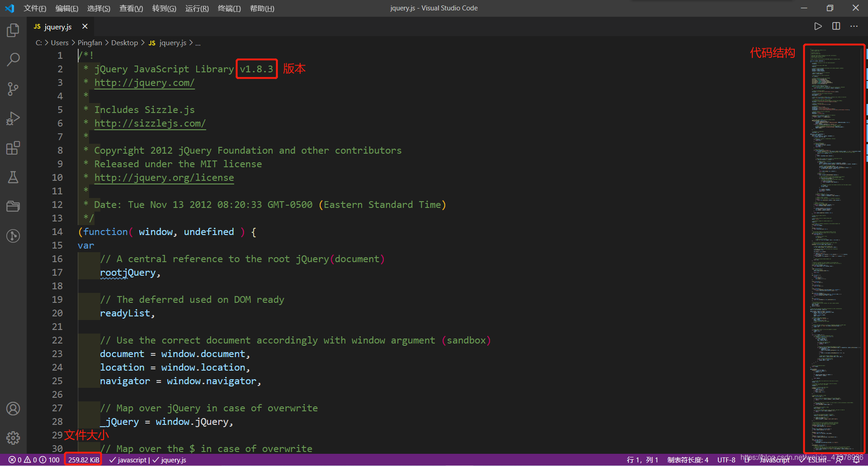Screen dimensions: 868x466
Task: Open the 运行(R) menu
Action: coord(197,8)
